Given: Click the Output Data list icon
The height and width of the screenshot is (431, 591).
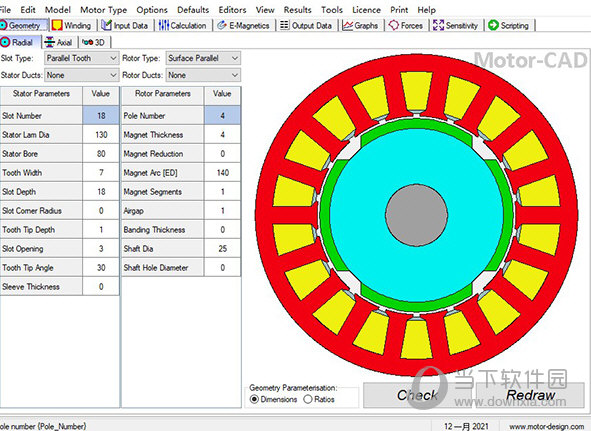Looking at the screenshot, I should [x=285, y=25].
